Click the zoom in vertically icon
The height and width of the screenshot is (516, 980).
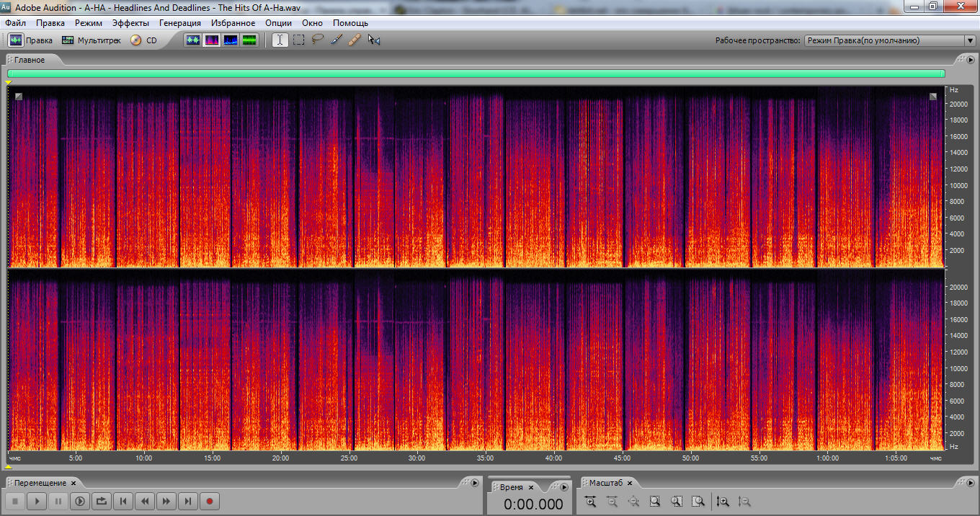point(723,502)
